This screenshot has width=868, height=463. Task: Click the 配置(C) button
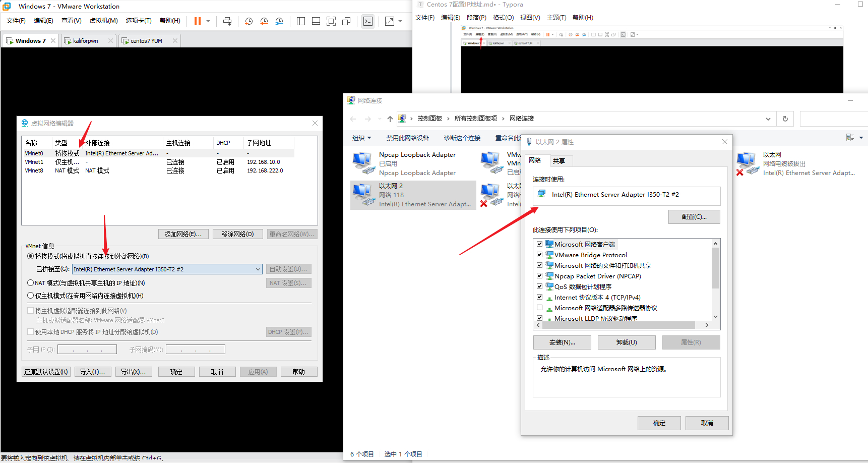click(694, 217)
